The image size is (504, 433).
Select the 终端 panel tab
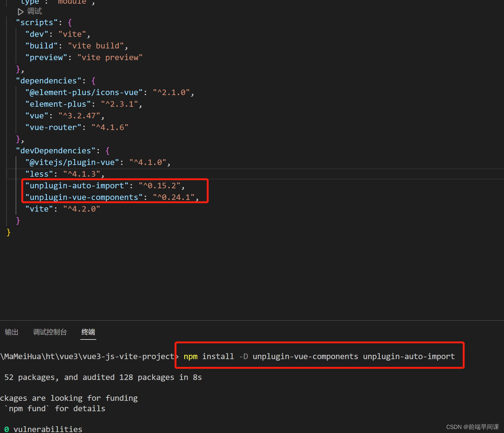coord(88,332)
